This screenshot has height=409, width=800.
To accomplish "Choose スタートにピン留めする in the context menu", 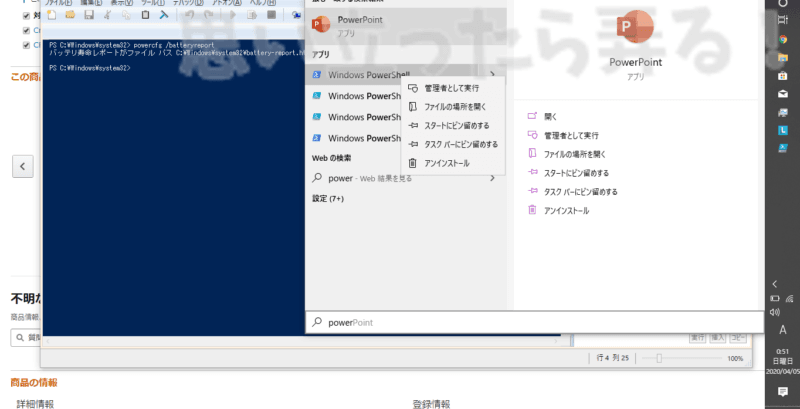I will click(x=453, y=125).
